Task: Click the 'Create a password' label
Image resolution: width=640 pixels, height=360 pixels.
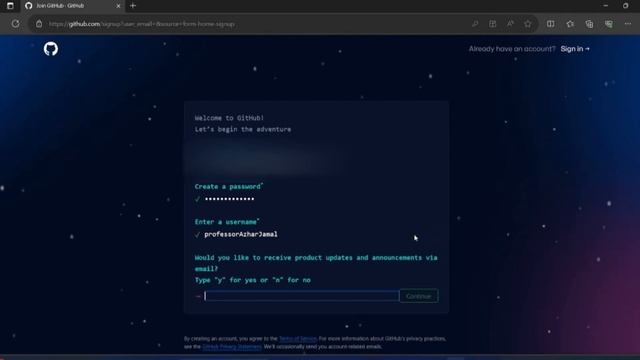Action: coord(229,187)
